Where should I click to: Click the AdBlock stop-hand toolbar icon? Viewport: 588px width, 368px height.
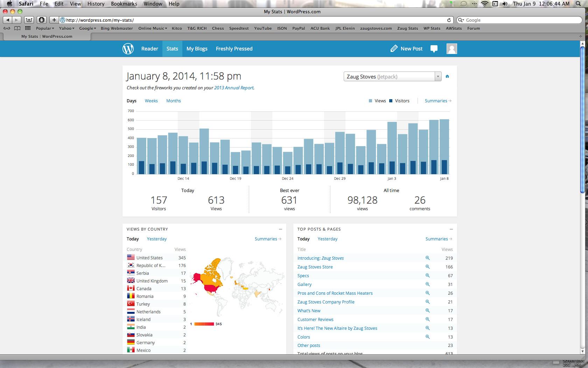[x=42, y=20]
